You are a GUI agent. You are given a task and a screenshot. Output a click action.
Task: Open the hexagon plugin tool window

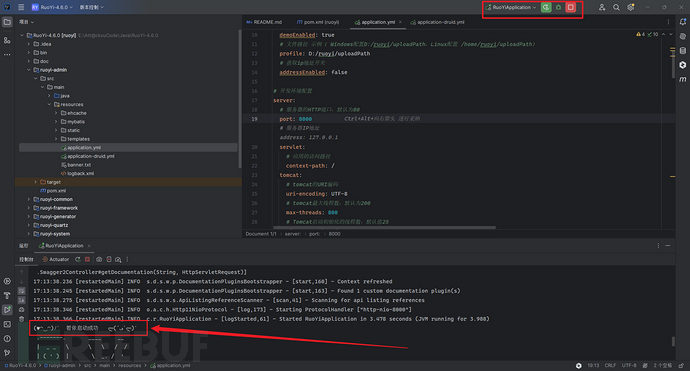[x=683, y=65]
